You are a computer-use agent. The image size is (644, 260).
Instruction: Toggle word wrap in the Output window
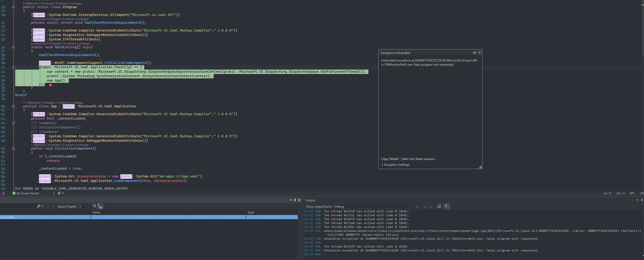447,206
